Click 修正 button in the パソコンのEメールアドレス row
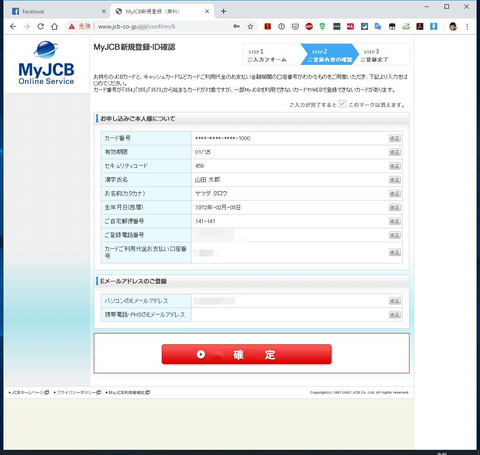Viewport: 480px width, 455px height. pyautogui.click(x=395, y=301)
